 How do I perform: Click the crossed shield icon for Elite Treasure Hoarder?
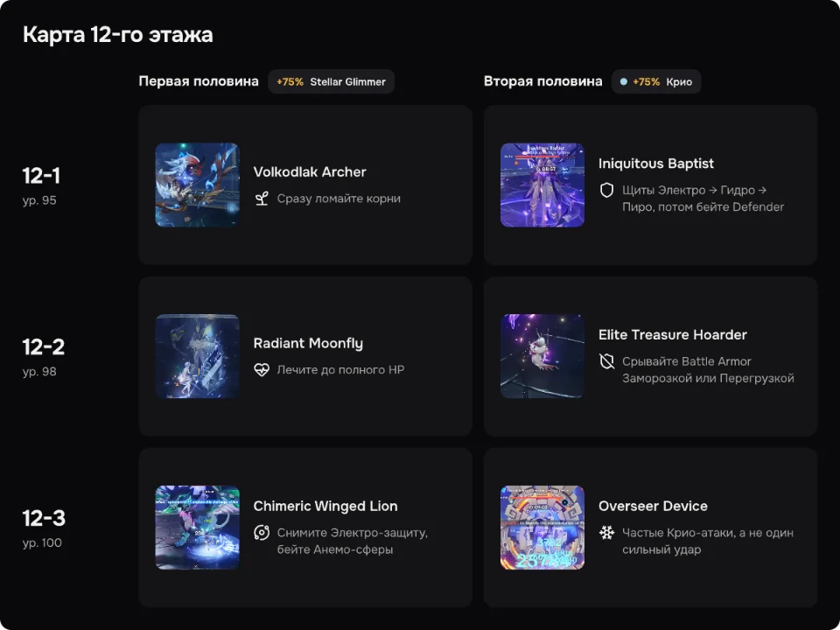606,361
